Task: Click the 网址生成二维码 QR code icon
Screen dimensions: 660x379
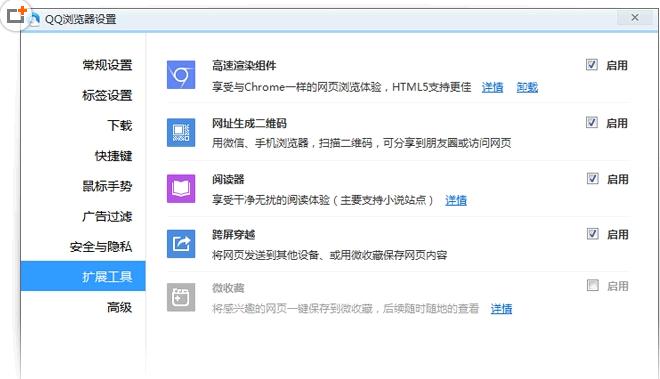Action: (181, 132)
